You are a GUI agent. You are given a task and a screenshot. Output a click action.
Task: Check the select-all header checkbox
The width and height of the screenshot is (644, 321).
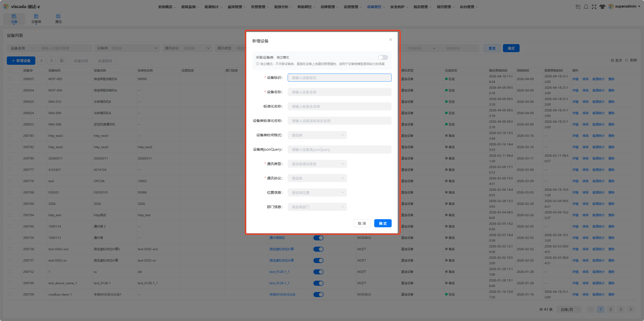10,70
